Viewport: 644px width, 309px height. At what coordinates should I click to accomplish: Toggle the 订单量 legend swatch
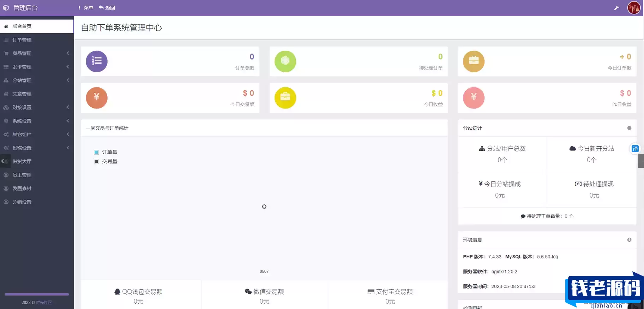point(96,152)
